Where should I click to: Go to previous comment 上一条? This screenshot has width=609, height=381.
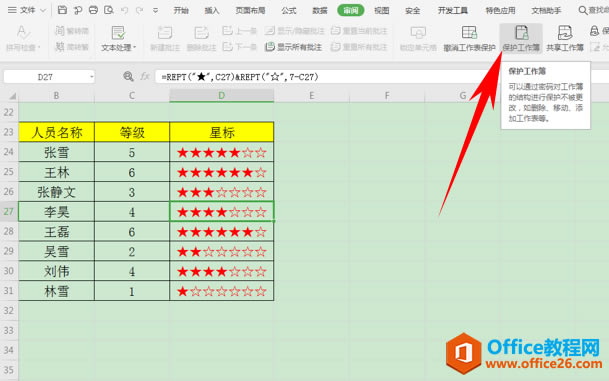pyautogui.click(x=239, y=30)
